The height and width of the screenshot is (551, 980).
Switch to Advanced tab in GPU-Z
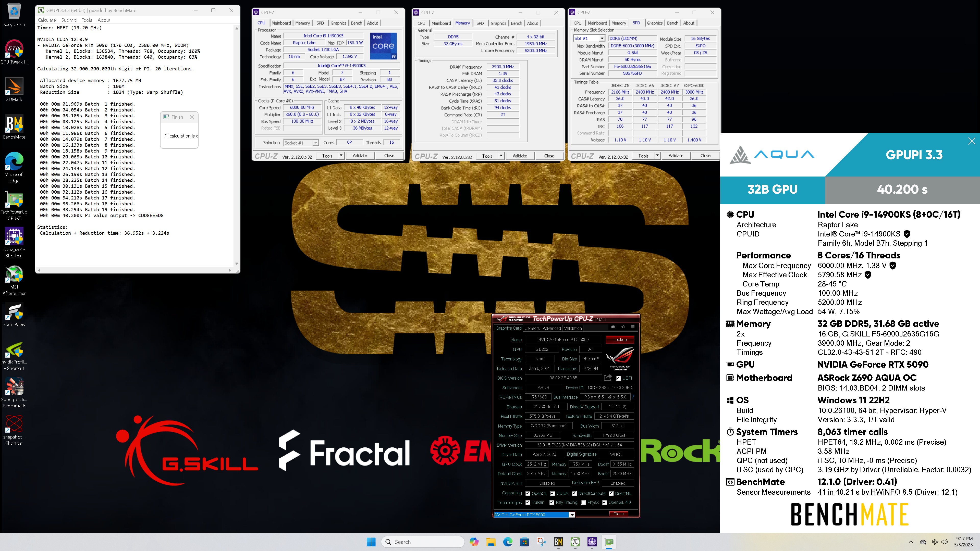click(x=552, y=328)
